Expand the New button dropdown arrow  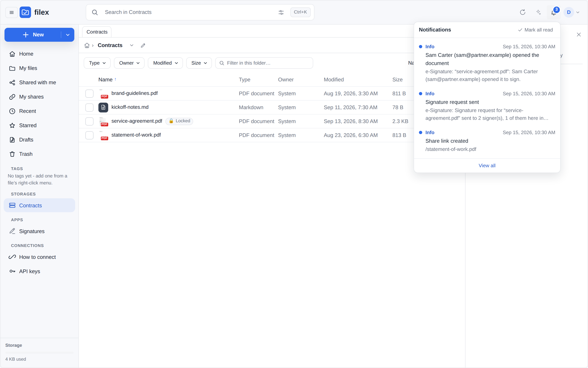[x=68, y=35]
